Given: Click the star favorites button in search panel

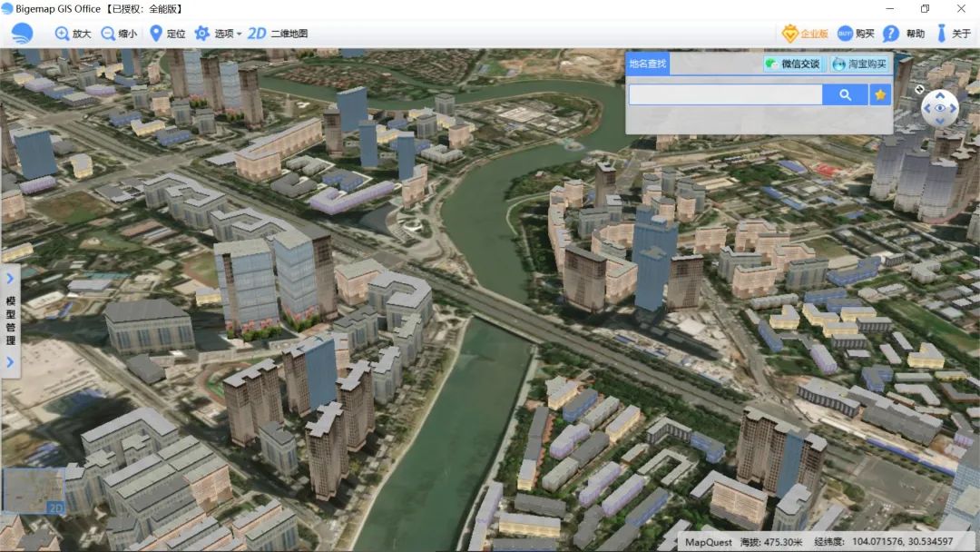Looking at the screenshot, I should pyautogui.click(x=880, y=95).
